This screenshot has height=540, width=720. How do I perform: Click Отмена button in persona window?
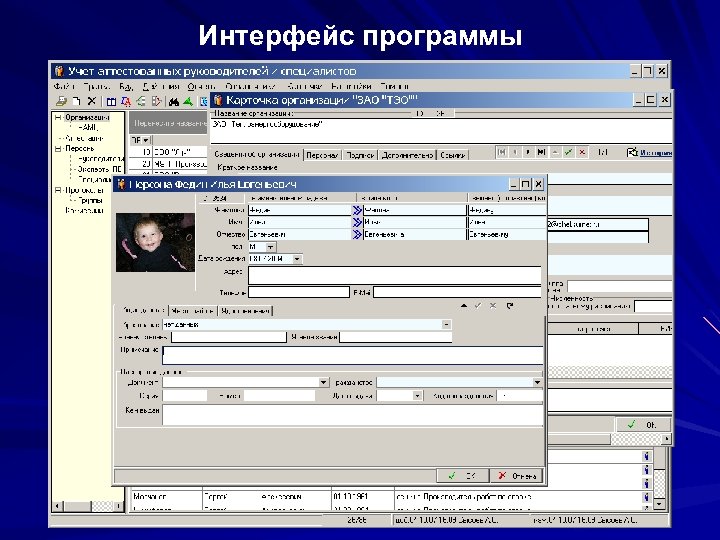coord(517,476)
